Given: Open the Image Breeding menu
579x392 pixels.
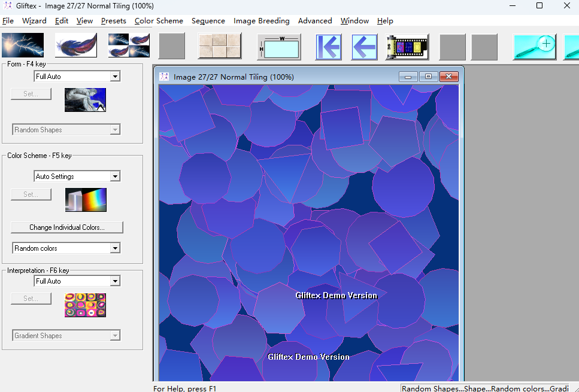Looking at the screenshot, I should click(x=261, y=20).
